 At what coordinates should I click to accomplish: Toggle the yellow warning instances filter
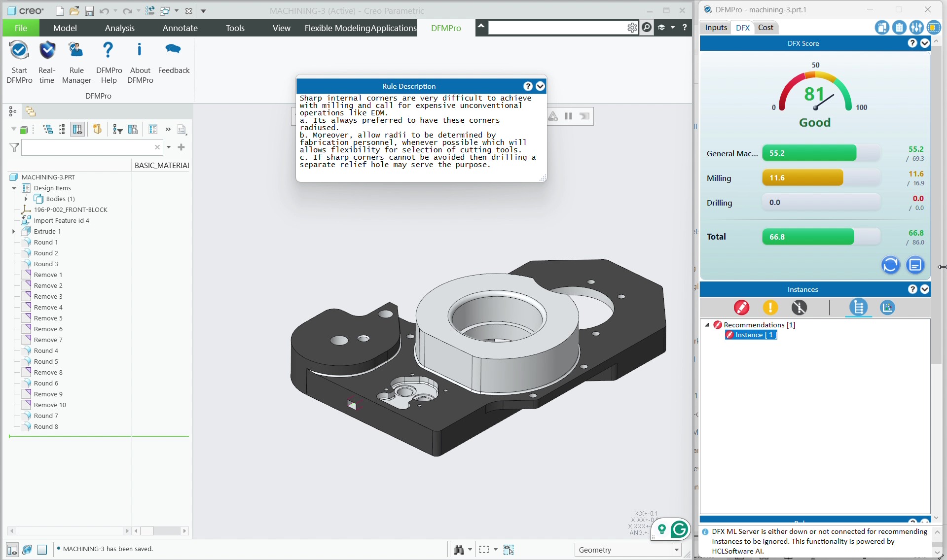pos(770,308)
